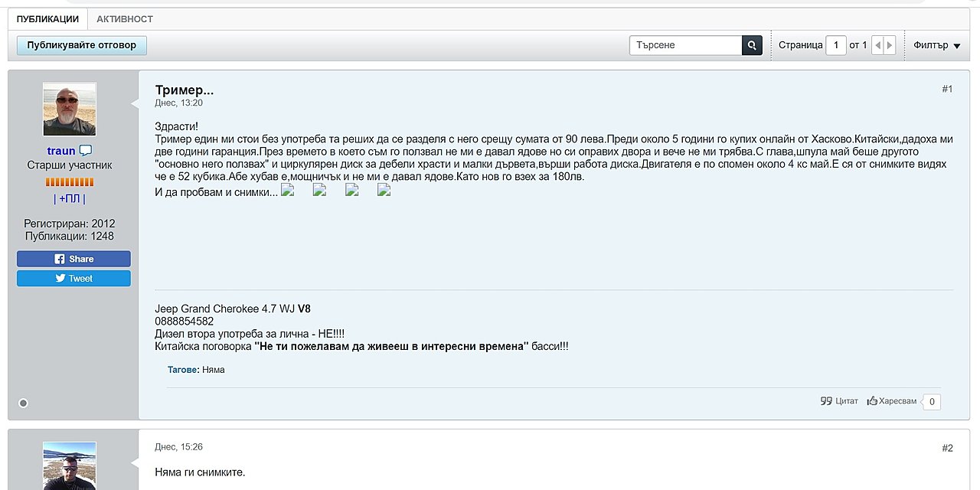
Task: Tweet this post
Action: click(73, 279)
